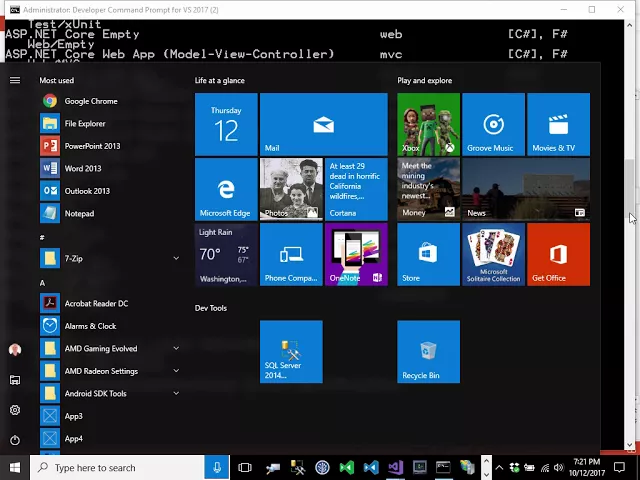Launch the Microsoft Edge tile
Screen dimensions: 640x480
(x=226, y=189)
